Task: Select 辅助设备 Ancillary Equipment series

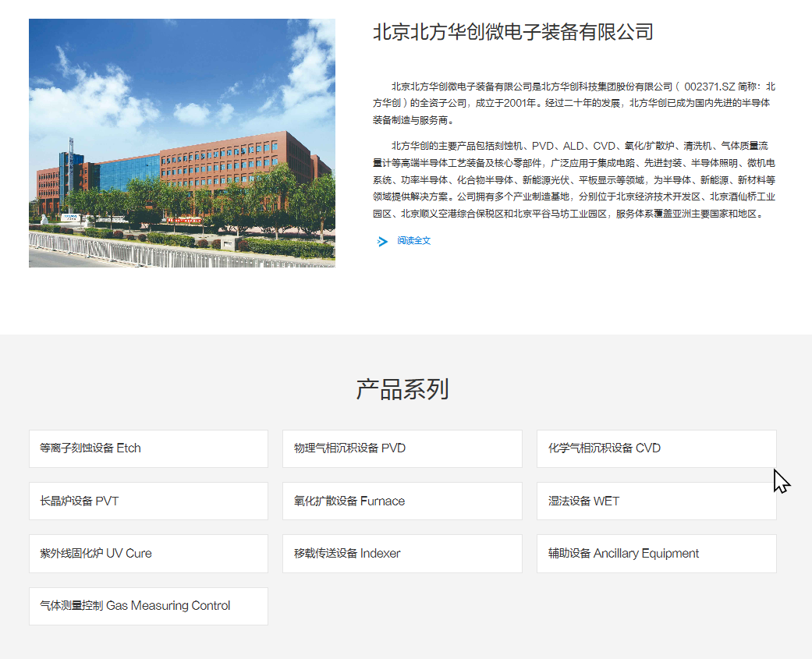Action: pyautogui.click(x=657, y=554)
